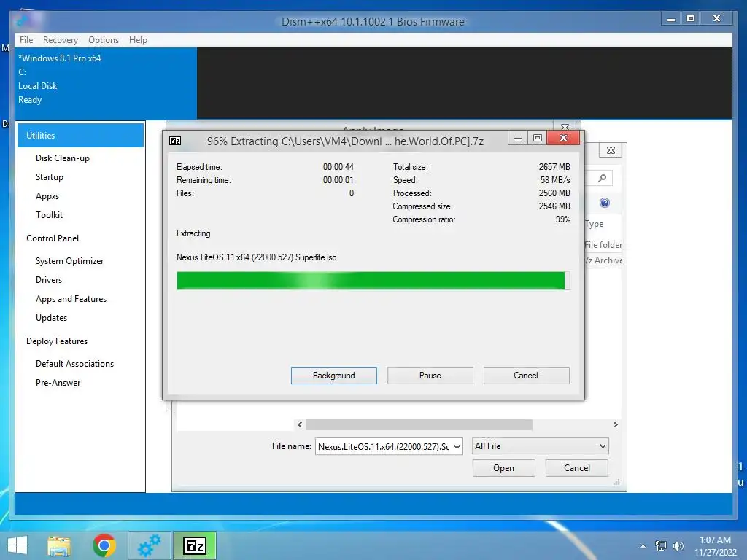Select the Control Panel category

click(53, 238)
